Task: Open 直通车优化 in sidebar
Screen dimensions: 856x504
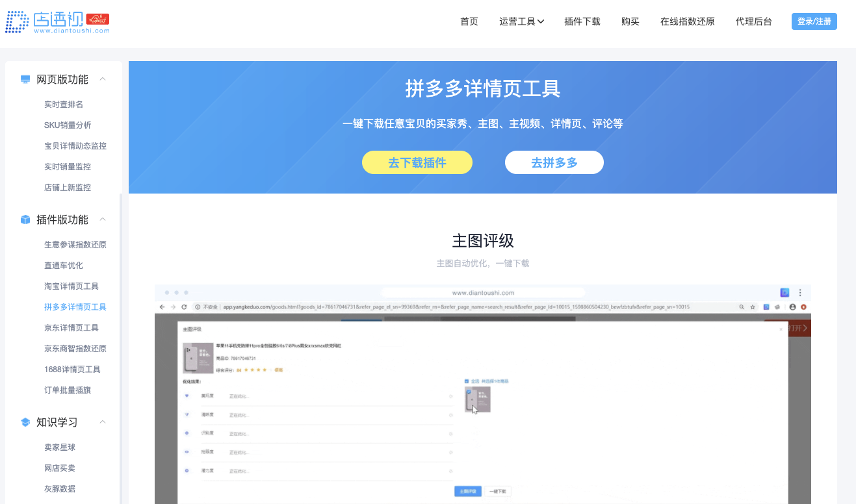Action: [x=64, y=266]
